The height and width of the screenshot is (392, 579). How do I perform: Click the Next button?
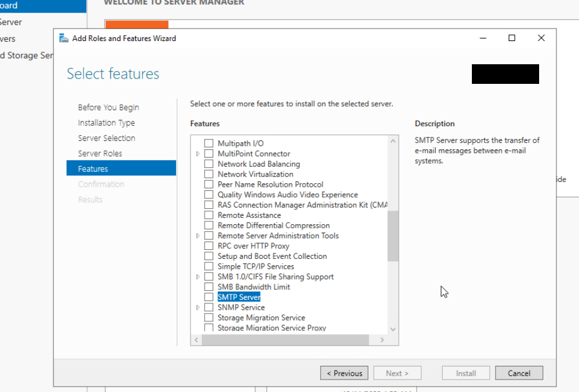[398, 373]
